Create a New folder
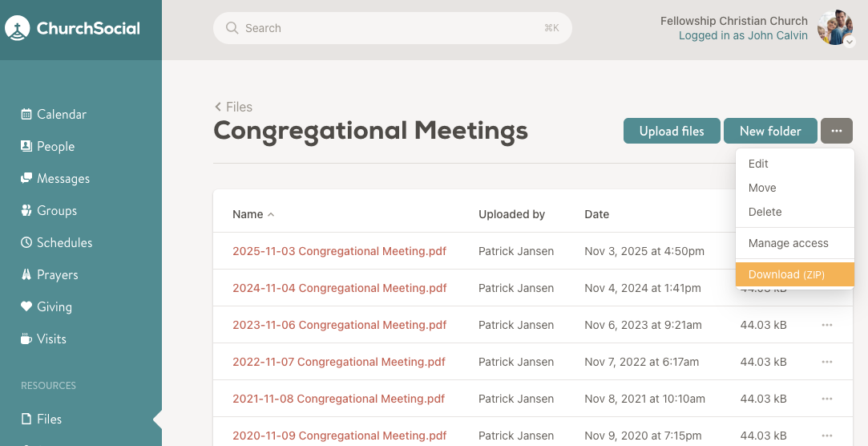 769,131
